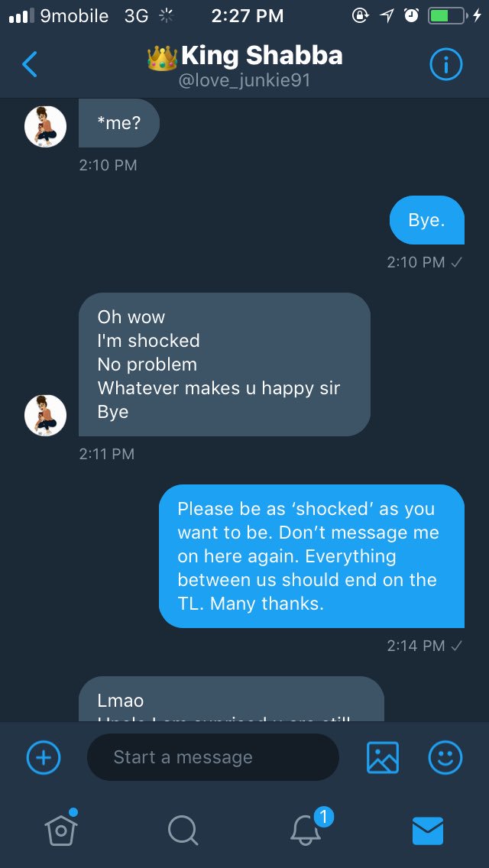Select the Messages envelope tab
489x868 pixels.
click(428, 830)
